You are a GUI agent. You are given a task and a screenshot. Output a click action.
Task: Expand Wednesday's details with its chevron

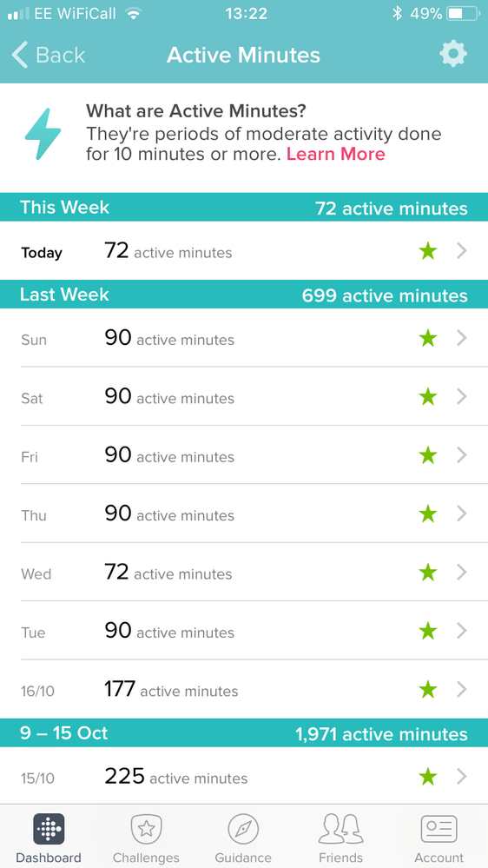point(462,572)
